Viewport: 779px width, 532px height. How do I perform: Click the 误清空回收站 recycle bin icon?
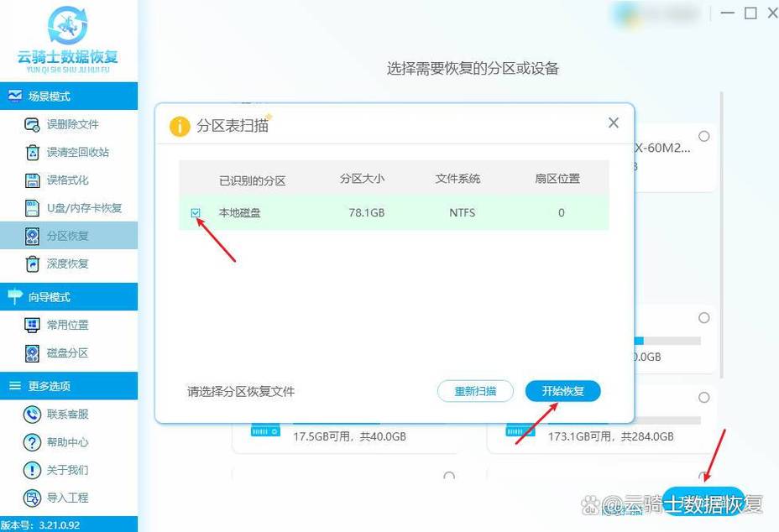[x=32, y=153]
